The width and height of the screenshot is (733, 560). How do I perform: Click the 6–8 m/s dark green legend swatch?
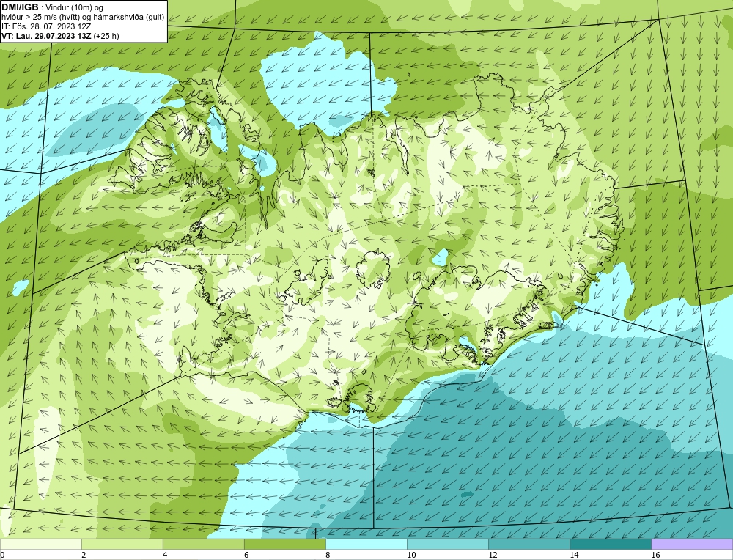coord(285,544)
